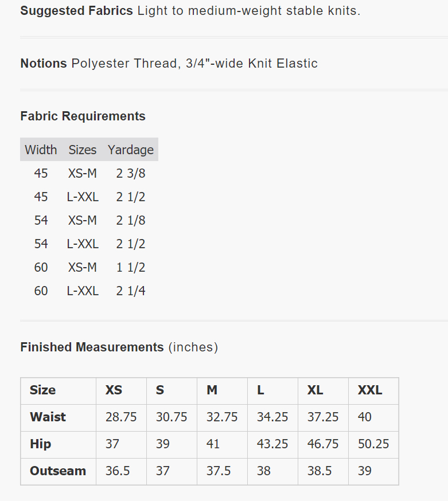Screen dimensions: 448x501
Task: Click the XXL column header
Action: pos(370,390)
